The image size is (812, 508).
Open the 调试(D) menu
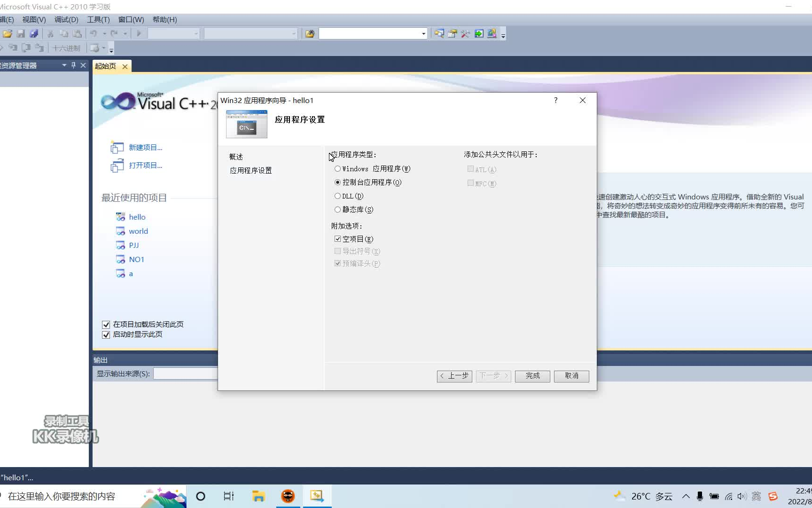pyautogui.click(x=66, y=20)
